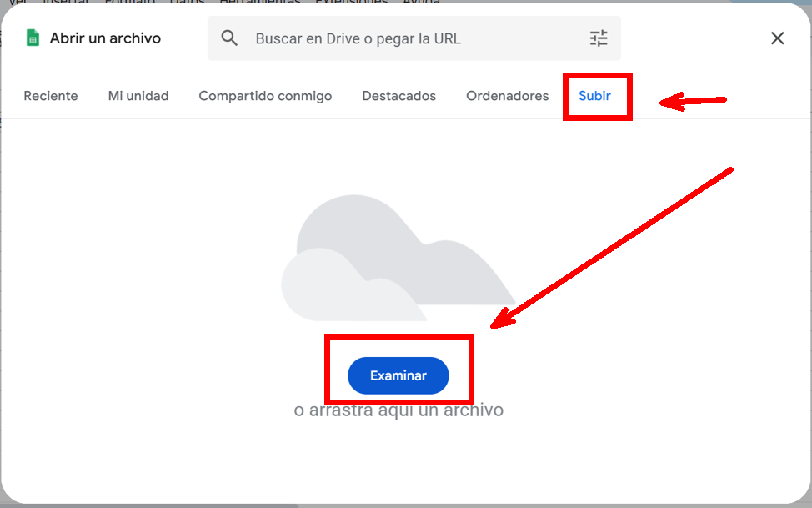Select the Subir tab
The height and width of the screenshot is (508, 812).
click(594, 96)
